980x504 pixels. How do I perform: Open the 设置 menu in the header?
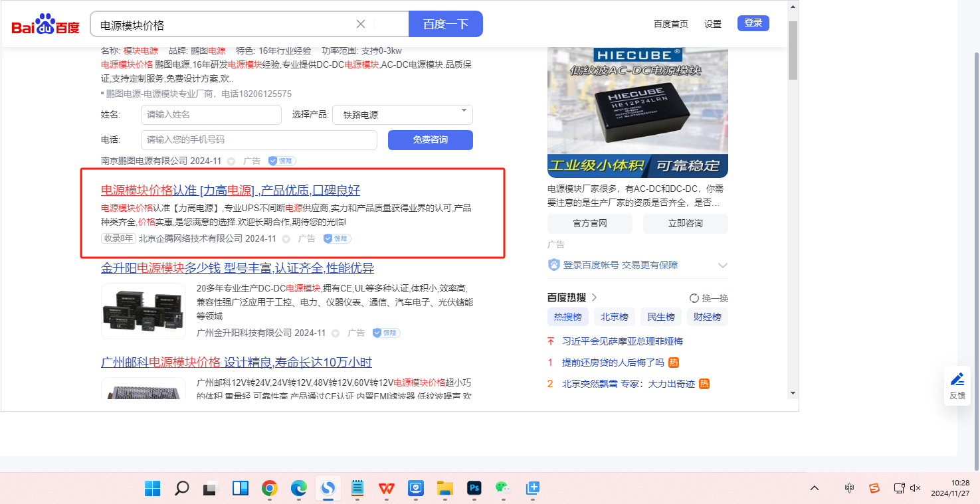713,24
